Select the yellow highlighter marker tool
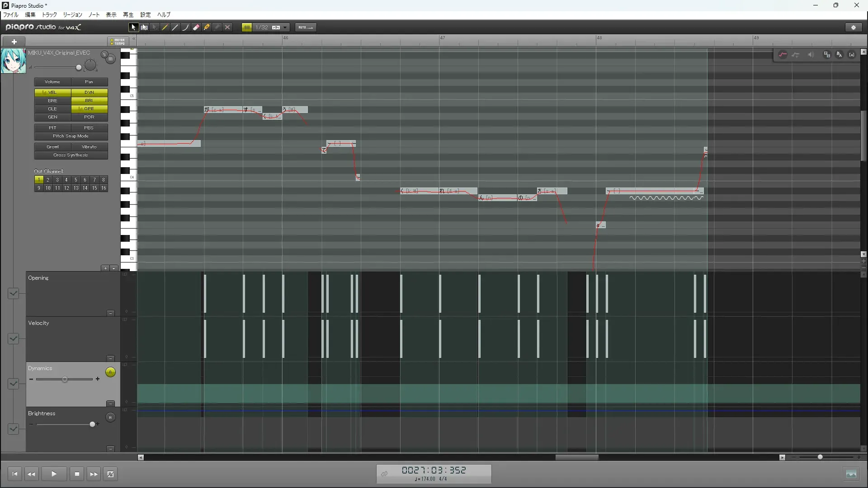The height and width of the screenshot is (488, 868). click(207, 28)
